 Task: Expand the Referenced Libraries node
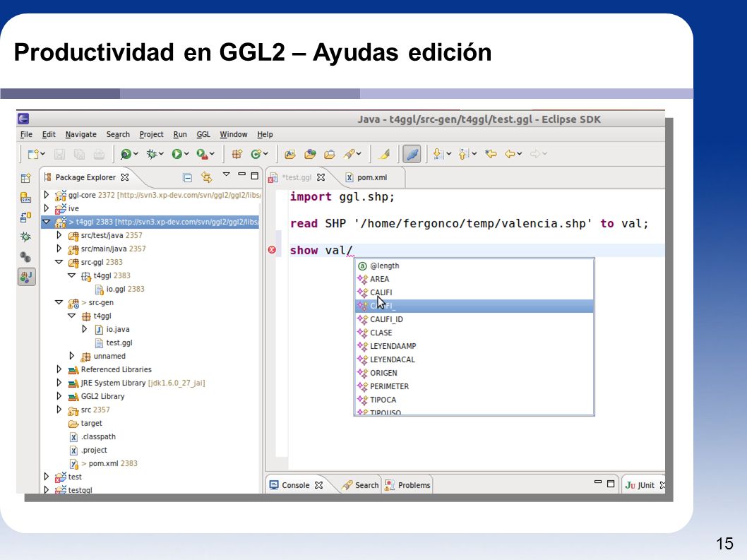(x=59, y=369)
